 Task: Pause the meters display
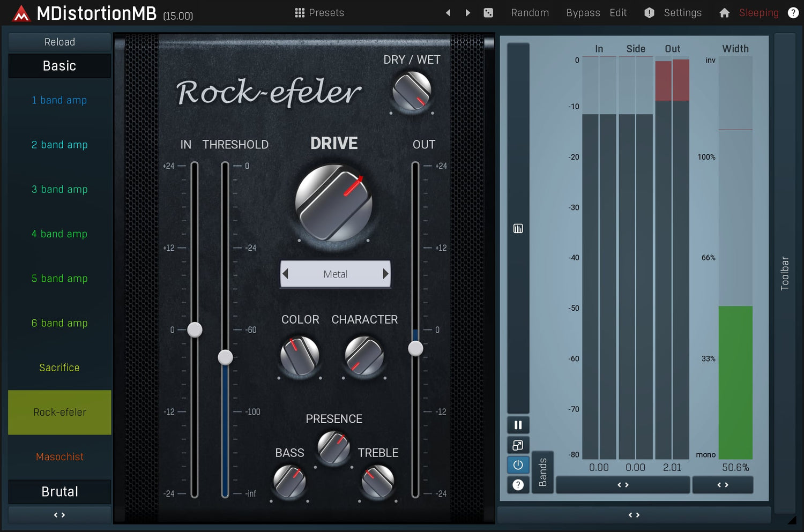click(x=518, y=425)
